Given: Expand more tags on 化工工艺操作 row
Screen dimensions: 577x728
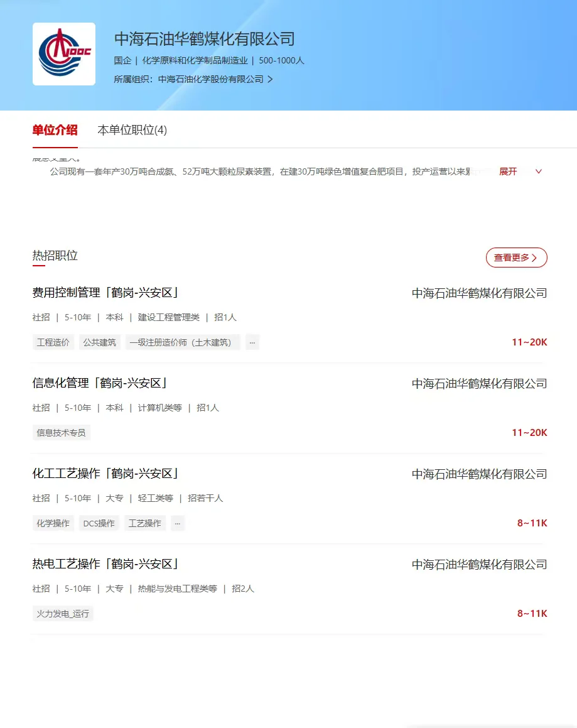Looking at the screenshot, I should click(177, 523).
